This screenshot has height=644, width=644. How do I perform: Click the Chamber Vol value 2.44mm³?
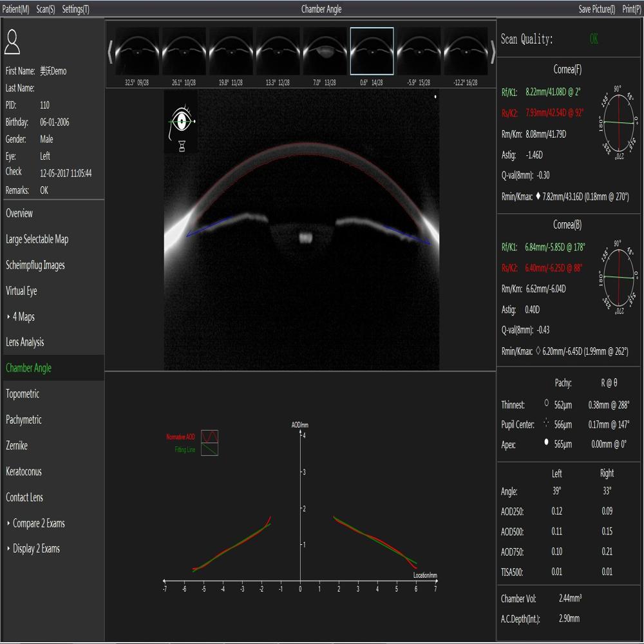(x=570, y=598)
